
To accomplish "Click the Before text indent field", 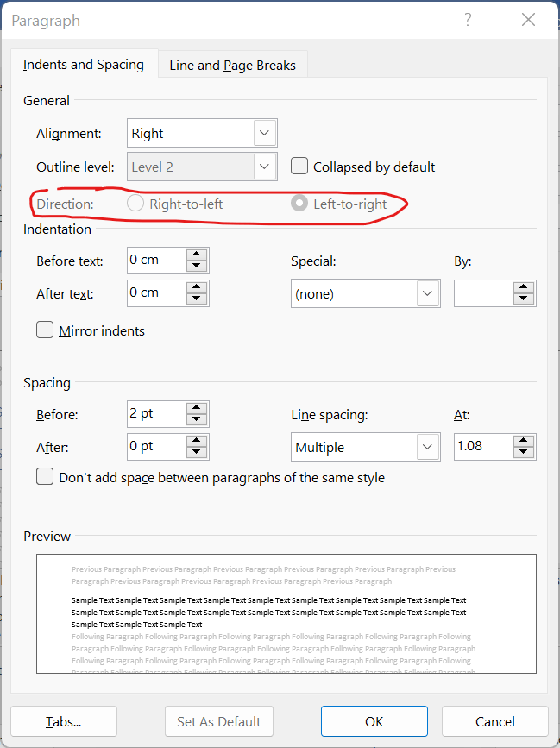I will point(156,261).
